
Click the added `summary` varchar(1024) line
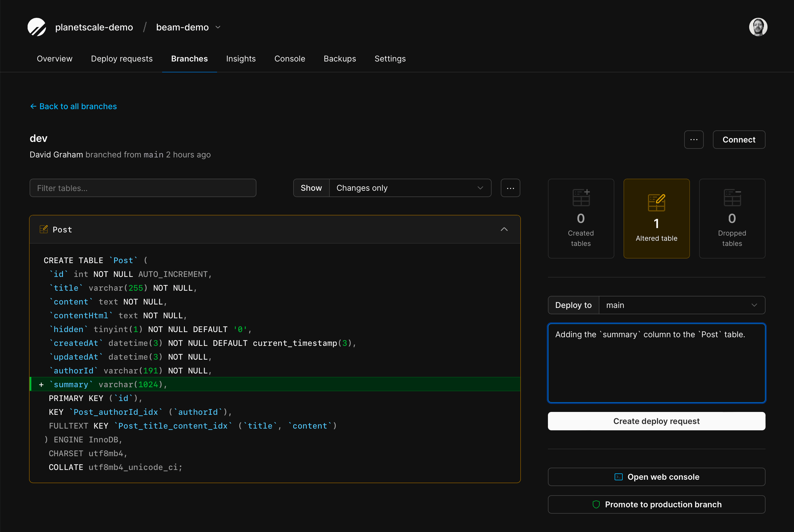275,384
